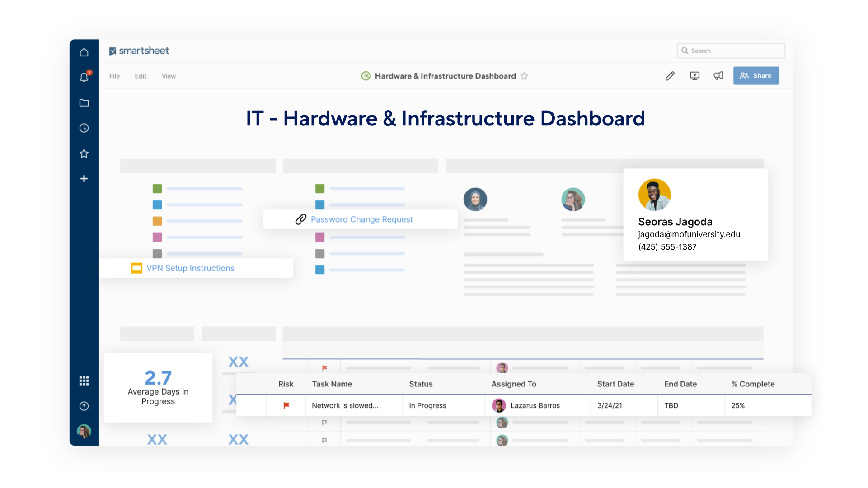868x488 pixels.
Task: Open help with the question mark icon
Action: (x=84, y=406)
